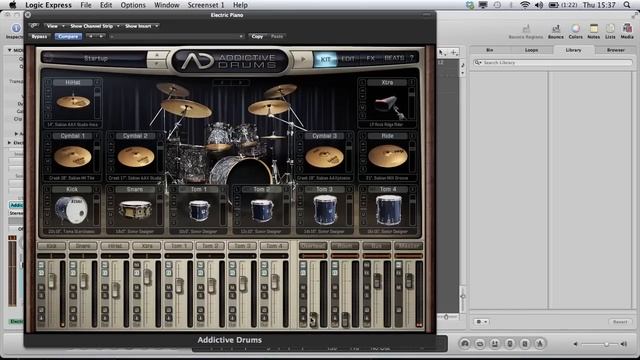Open the Browser tab
Screen dimensions: 640x360
[616, 50]
